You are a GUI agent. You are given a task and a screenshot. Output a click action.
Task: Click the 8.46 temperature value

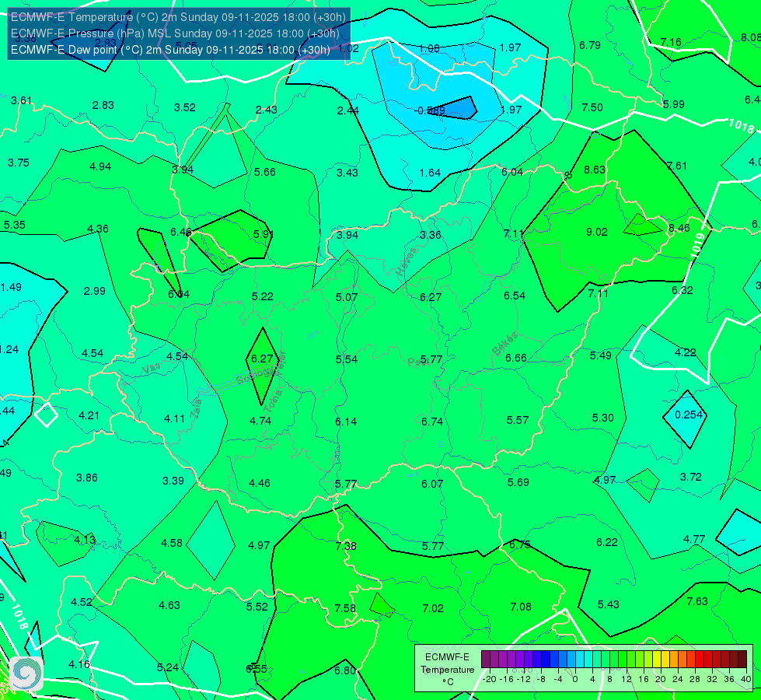(679, 228)
